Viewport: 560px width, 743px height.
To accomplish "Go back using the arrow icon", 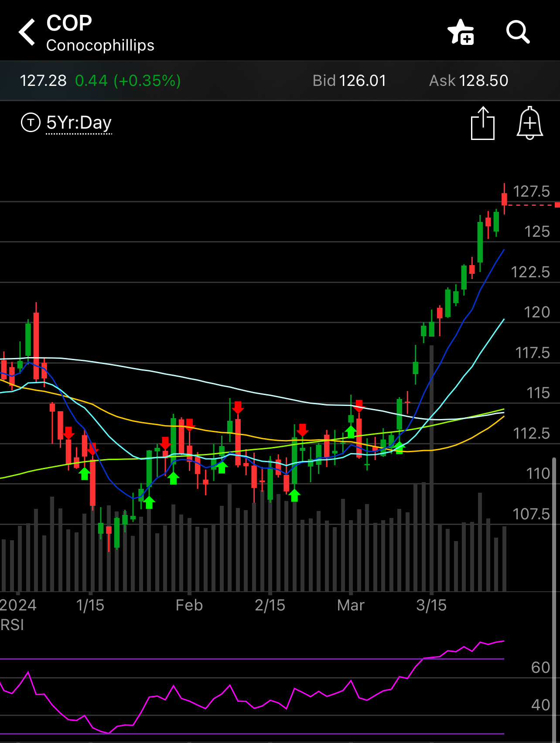I will pyautogui.click(x=27, y=32).
